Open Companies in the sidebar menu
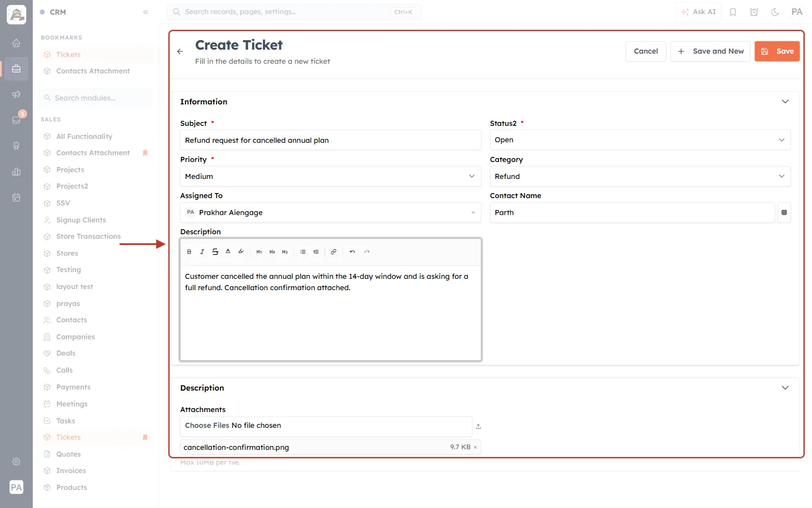Image resolution: width=812 pixels, height=508 pixels. (76, 337)
